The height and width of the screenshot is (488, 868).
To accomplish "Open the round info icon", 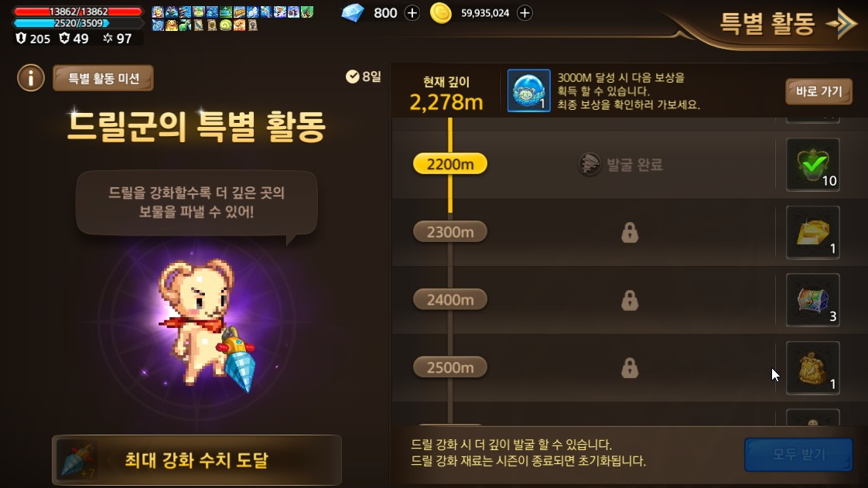I will click(x=30, y=78).
